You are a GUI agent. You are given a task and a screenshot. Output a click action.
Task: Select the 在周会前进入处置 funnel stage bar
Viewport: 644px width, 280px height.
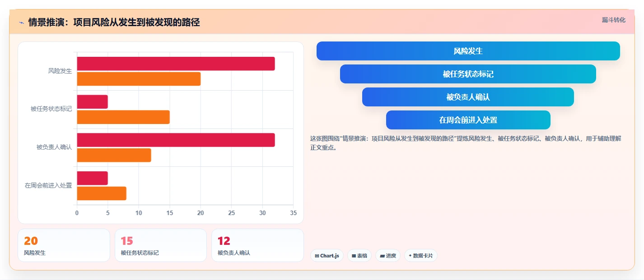click(x=468, y=120)
